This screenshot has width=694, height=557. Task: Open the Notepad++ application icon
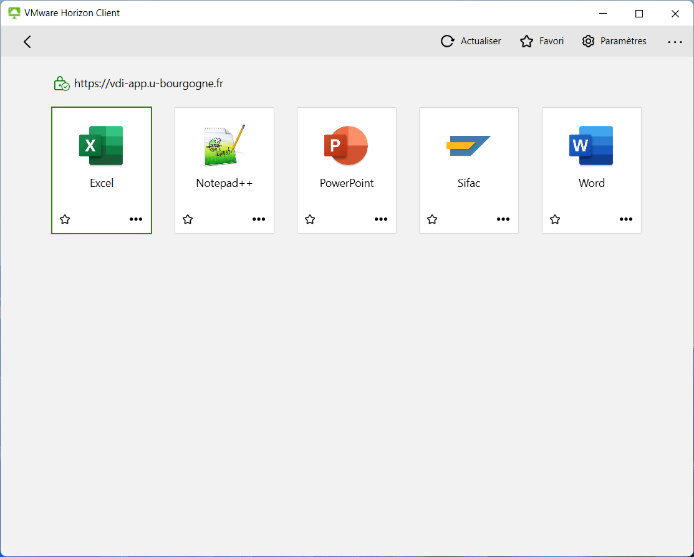224,146
